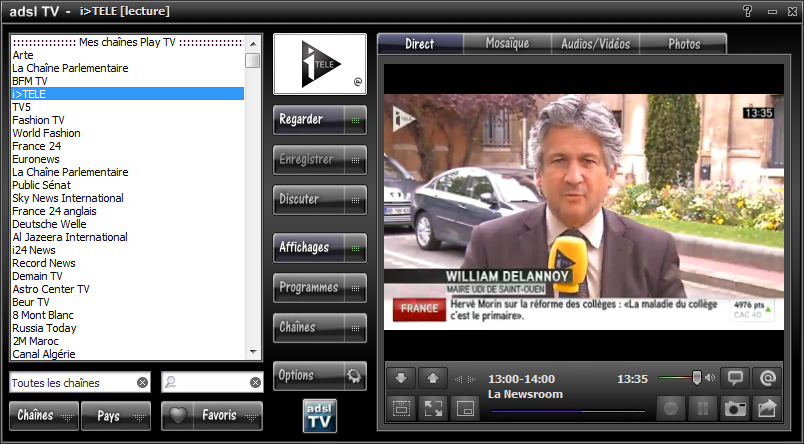Take a snapshot with the camera icon
The width and height of the screenshot is (804, 444).
[735, 408]
